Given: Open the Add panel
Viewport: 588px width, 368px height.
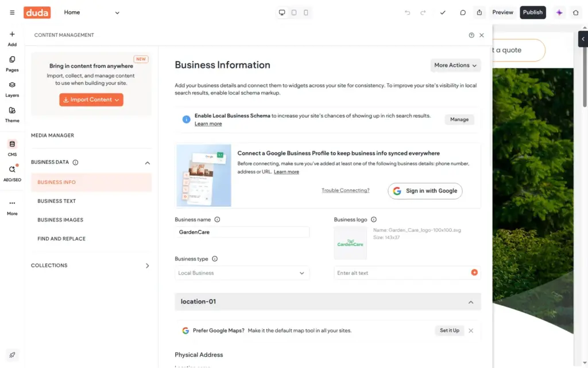Looking at the screenshot, I should [x=12, y=39].
